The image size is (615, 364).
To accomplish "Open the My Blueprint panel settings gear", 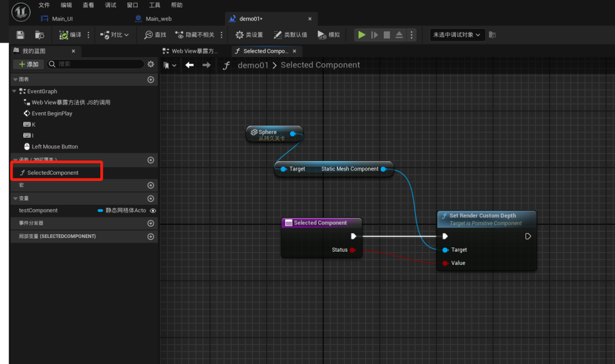I will coord(151,64).
